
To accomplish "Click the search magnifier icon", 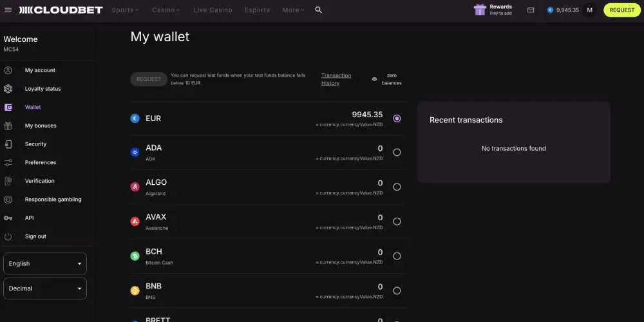I will (x=318, y=10).
